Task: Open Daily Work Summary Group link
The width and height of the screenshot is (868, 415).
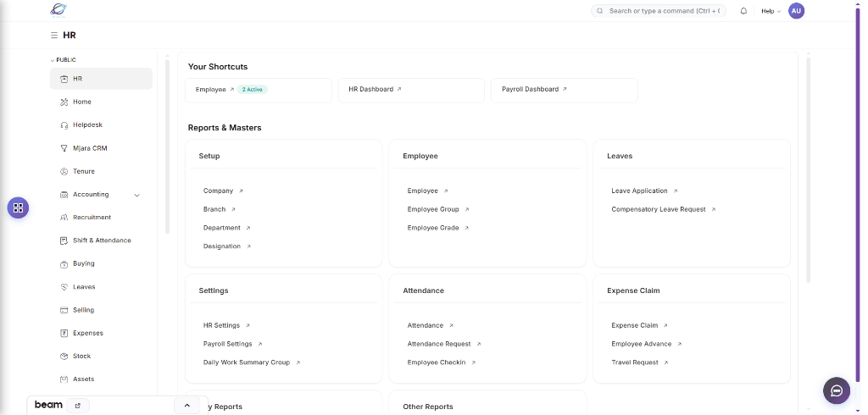Action: 247,363
